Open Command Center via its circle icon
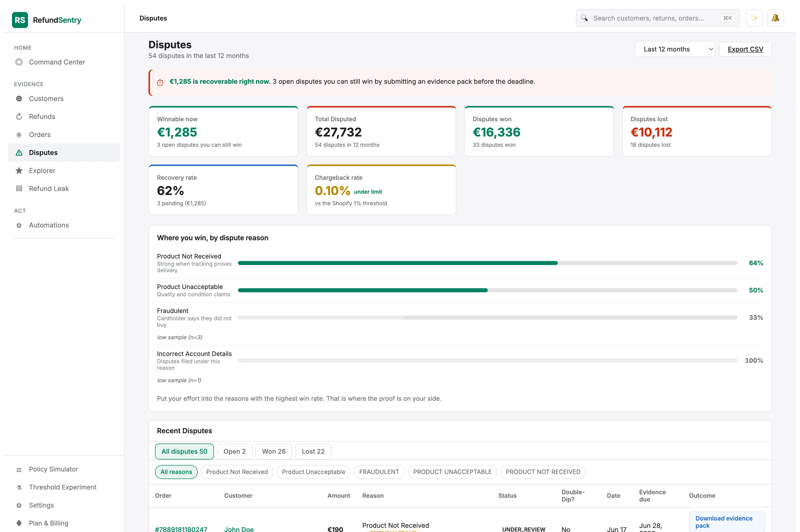The width and height of the screenshot is (800, 532). pos(19,62)
